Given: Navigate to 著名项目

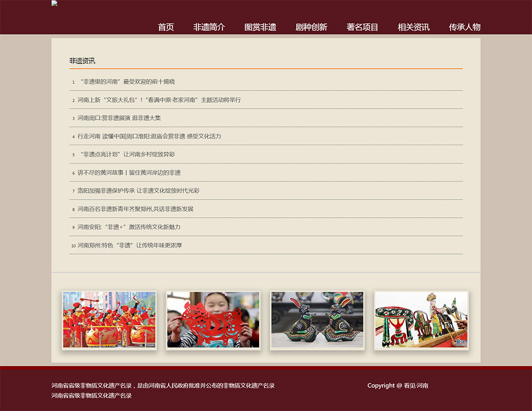Looking at the screenshot, I should 362,27.
